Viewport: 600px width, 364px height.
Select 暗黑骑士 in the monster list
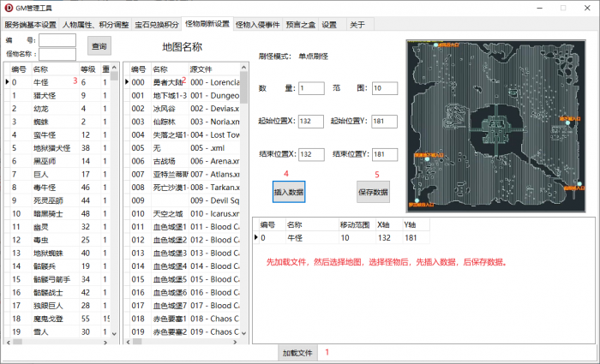tap(51, 213)
